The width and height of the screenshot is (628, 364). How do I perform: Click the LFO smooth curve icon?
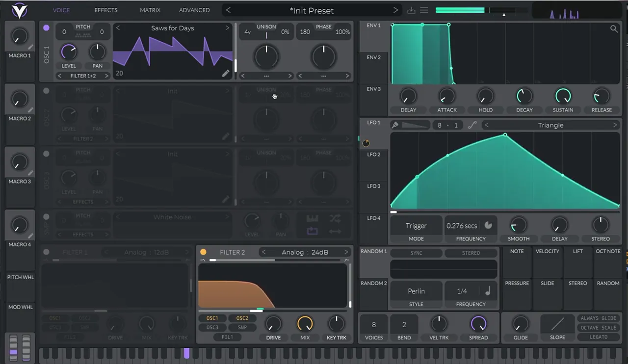tap(472, 125)
